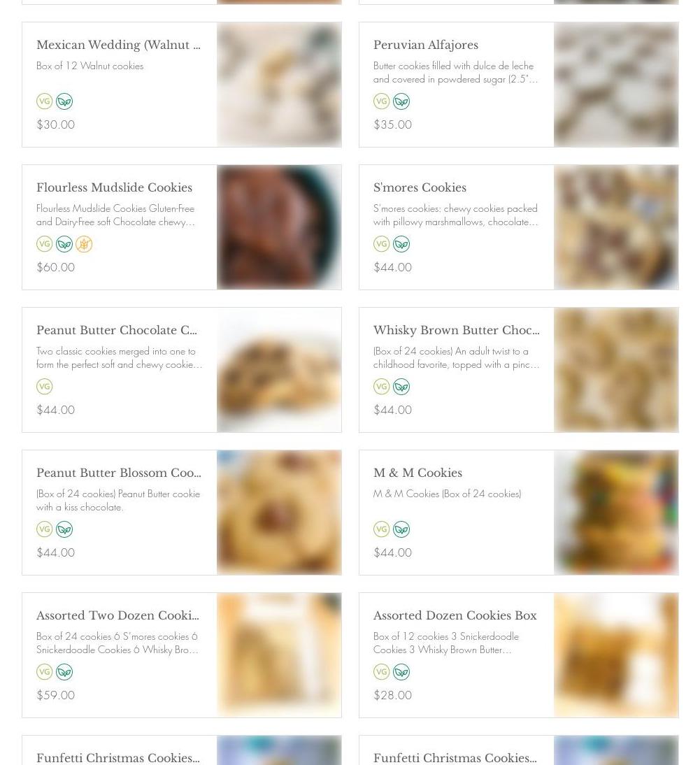Click the vegan leaf icon on Peruvian Alfajores

(x=401, y=101)
